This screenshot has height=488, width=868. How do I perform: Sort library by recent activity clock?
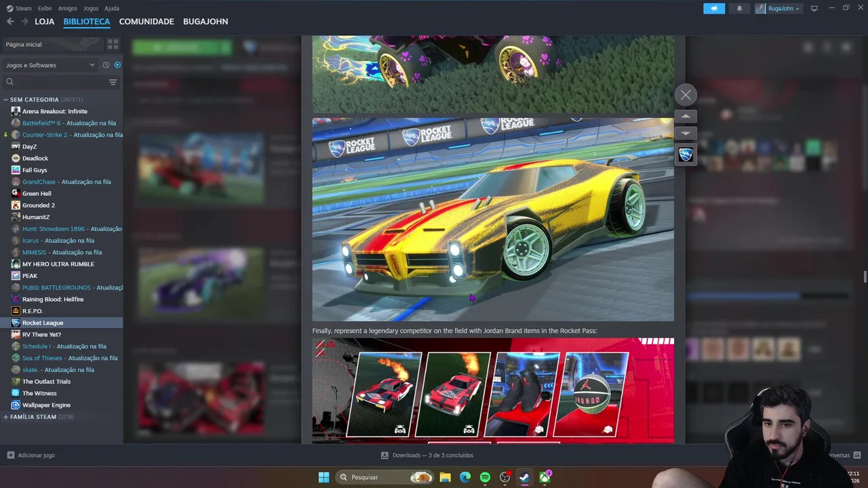106,65
